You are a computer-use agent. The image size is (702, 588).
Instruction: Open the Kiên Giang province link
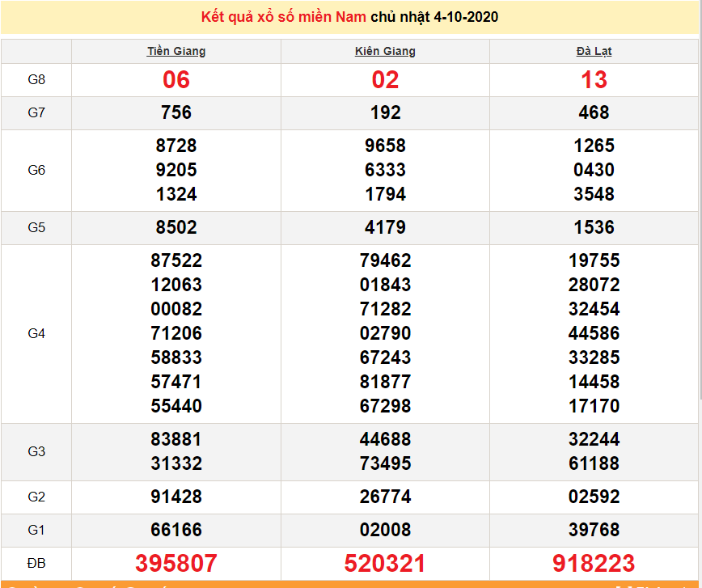tap(385, 51)
